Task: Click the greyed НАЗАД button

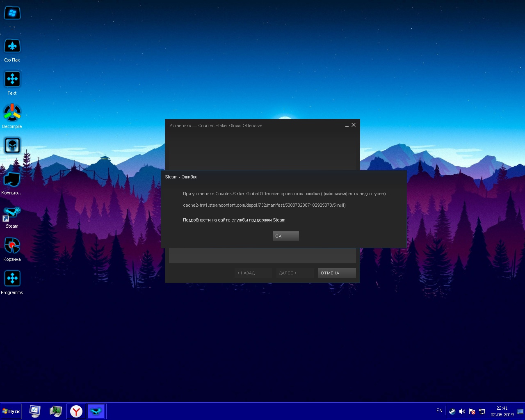Action: (253, 273)
